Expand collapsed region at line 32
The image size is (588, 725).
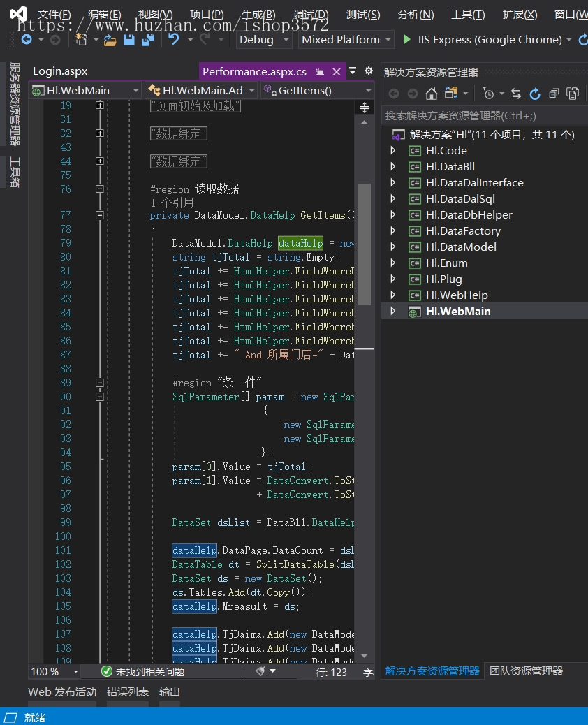(99, 133)
